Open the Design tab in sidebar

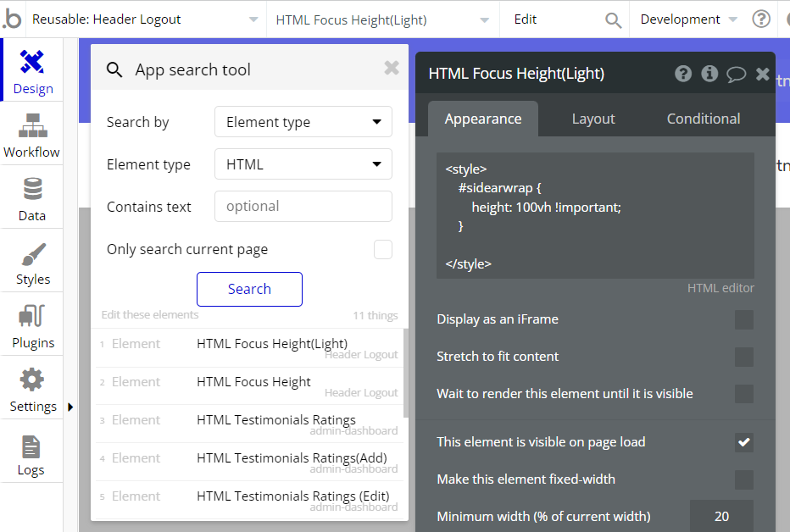(32, 70)
